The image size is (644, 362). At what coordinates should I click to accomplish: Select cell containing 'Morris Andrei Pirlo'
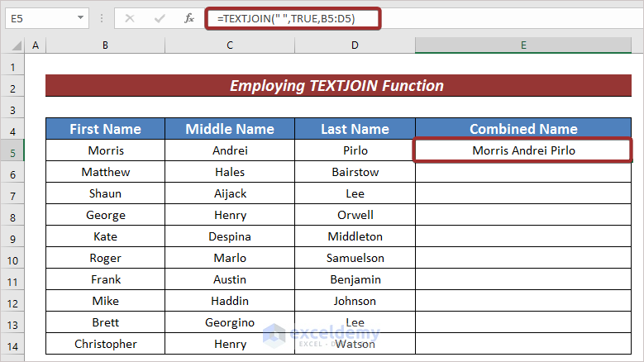pyautogui.click(x=523, y=150)
